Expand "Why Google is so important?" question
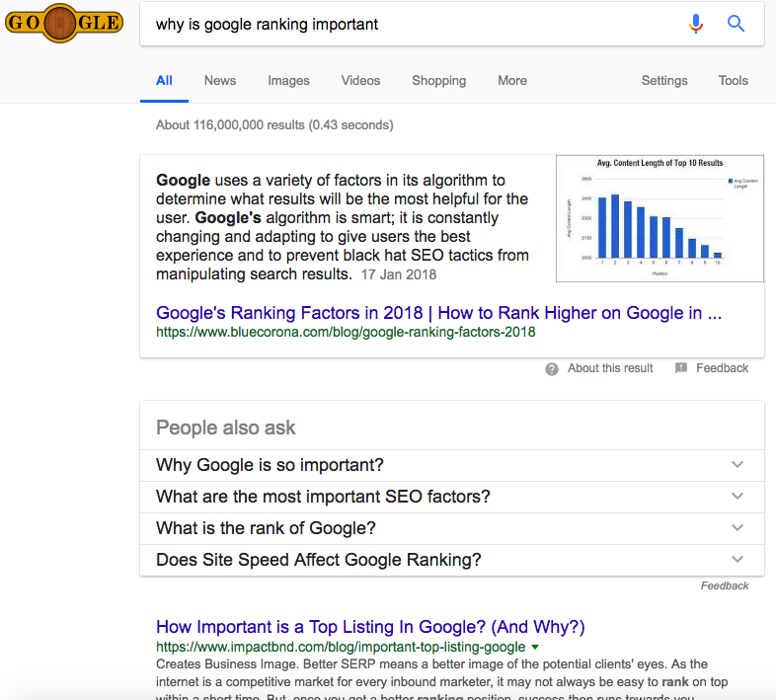 pos(737,465)
